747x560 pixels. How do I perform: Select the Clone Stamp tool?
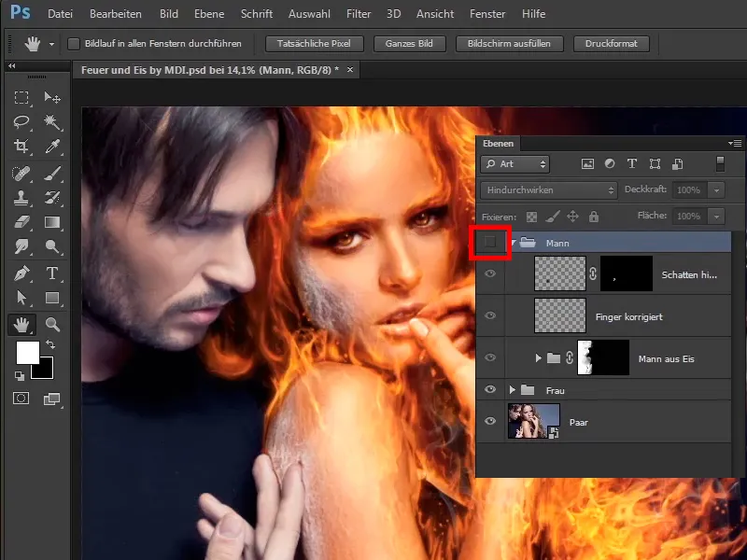coord(21,198)
